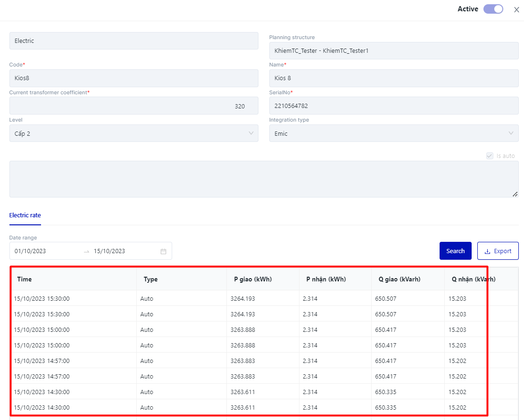Click the X close icon at top right
Screen dimensions: 524x420
point(516,9)
